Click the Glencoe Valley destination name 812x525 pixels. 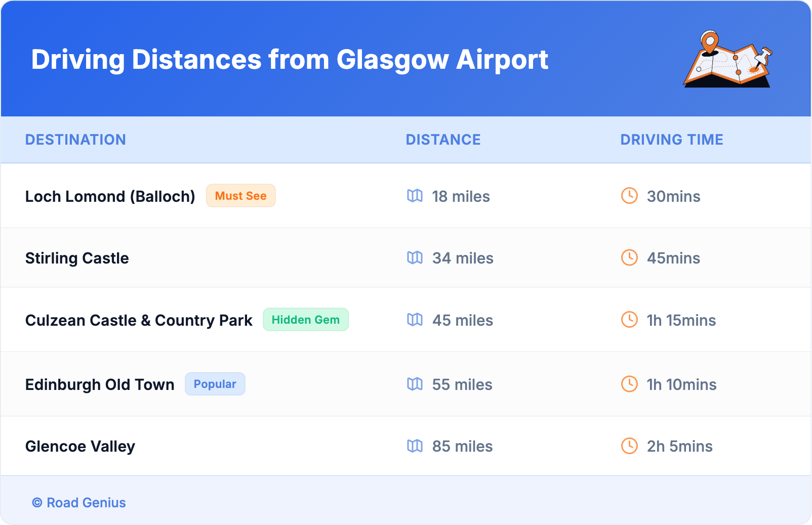point(80,446)
